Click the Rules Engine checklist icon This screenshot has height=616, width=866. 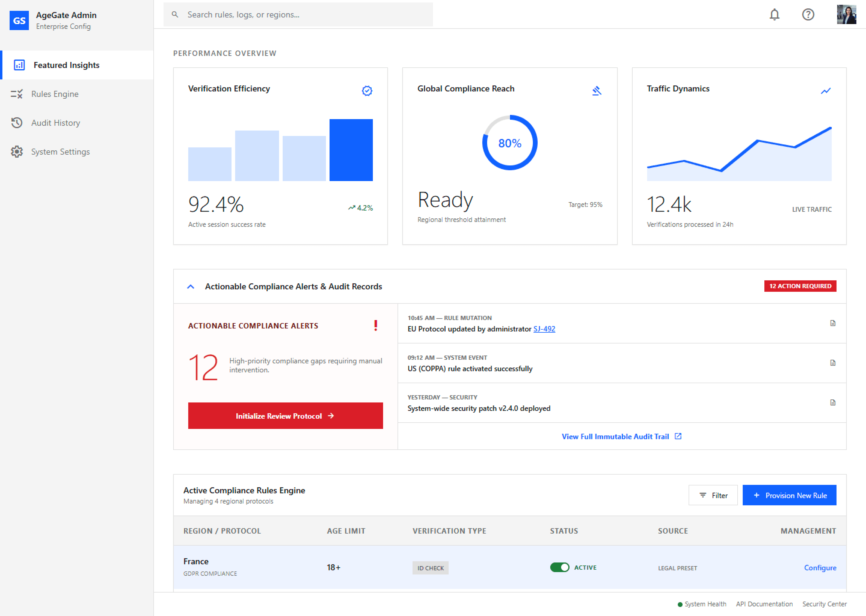17,94
